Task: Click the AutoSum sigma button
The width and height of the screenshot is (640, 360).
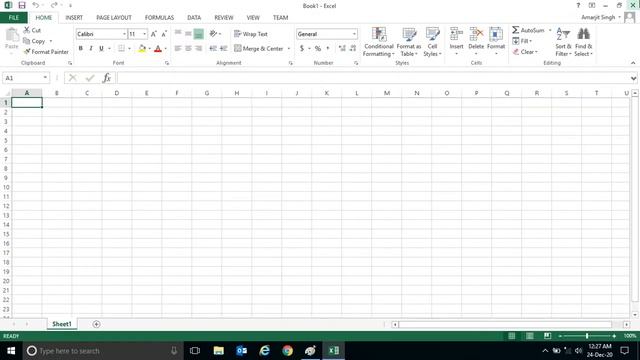Action: [529, 30]
